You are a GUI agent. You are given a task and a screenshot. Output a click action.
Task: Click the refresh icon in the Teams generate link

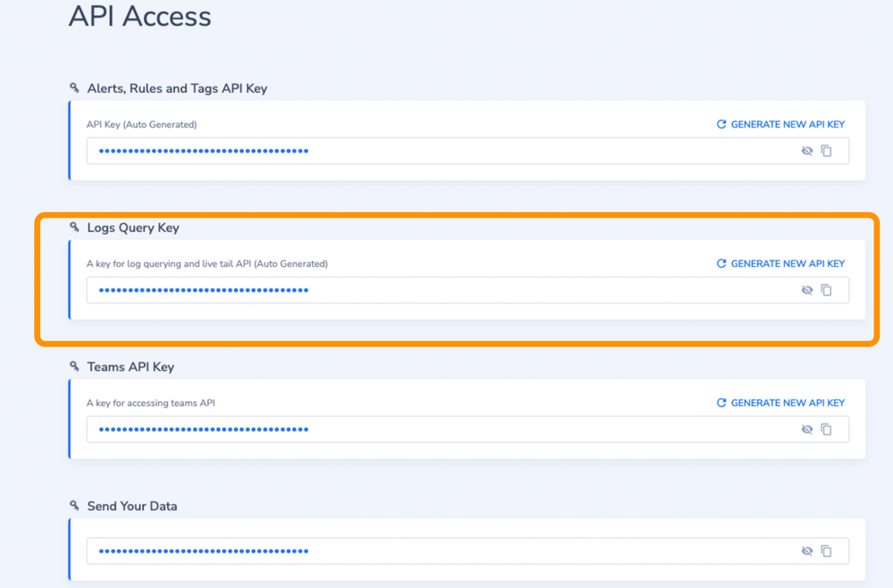(722, 402)
